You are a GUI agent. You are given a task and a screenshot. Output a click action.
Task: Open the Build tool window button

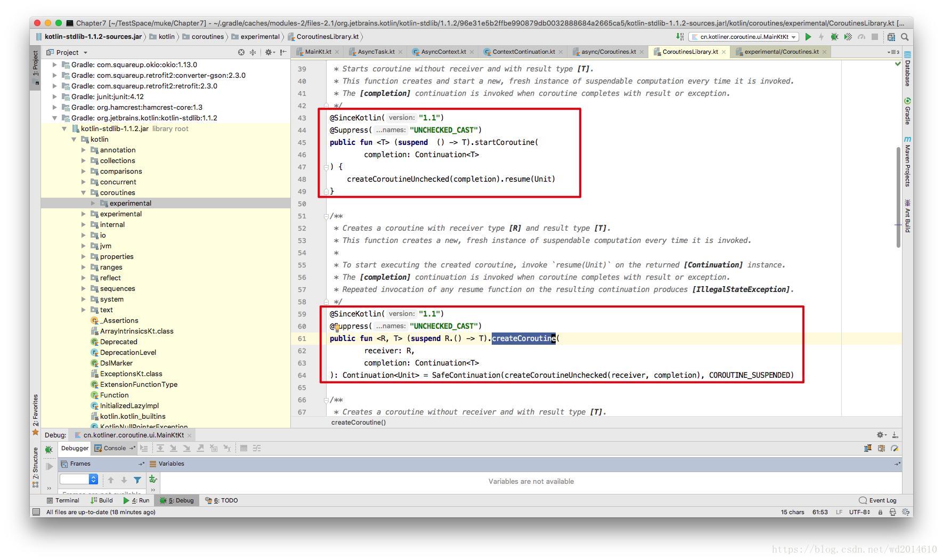click(x=101, y=500)
